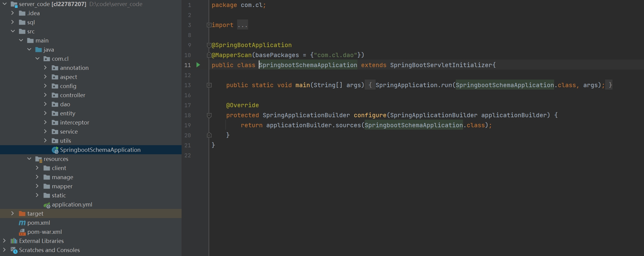Image resolution: width=644 pixels, height=256 pixels.
Task: Collapse the server_code project root arrow
Action: 5,4
